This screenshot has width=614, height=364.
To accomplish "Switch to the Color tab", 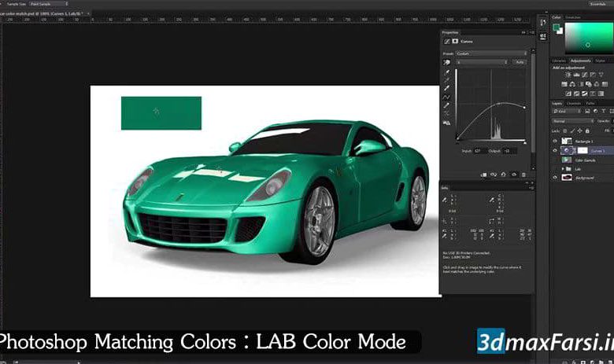I will point(557,17).
